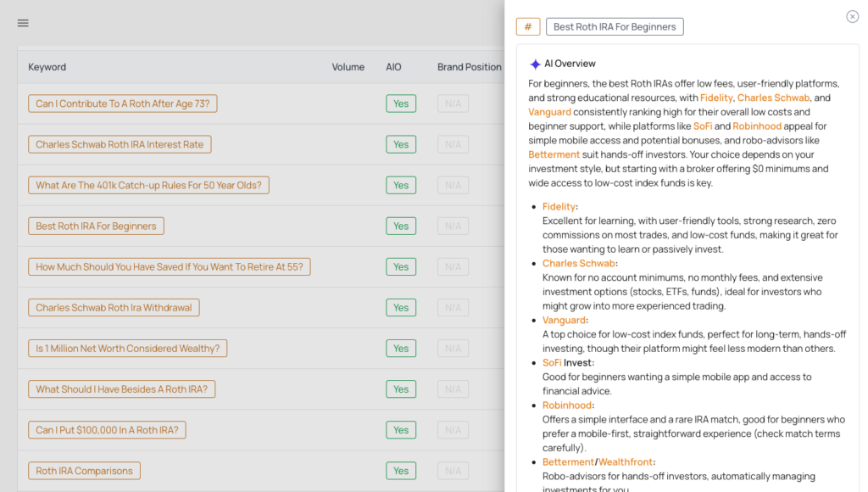Click the AI Overview sparkle icon

tap(535, 64)
